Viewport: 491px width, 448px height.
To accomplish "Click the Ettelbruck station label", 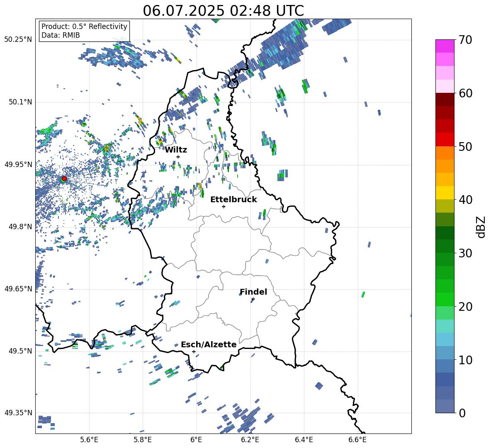I will pos(233,200).
